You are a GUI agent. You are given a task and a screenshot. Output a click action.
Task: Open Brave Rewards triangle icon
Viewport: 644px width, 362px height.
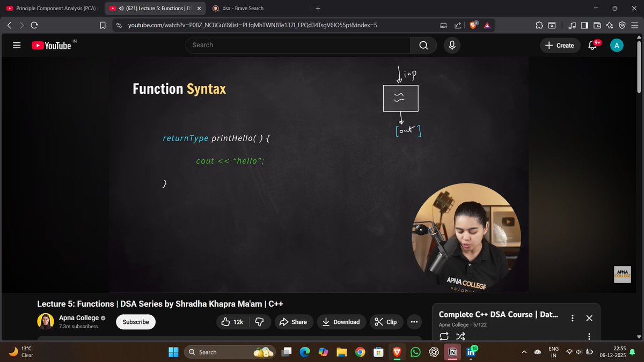tap(487, 25)
